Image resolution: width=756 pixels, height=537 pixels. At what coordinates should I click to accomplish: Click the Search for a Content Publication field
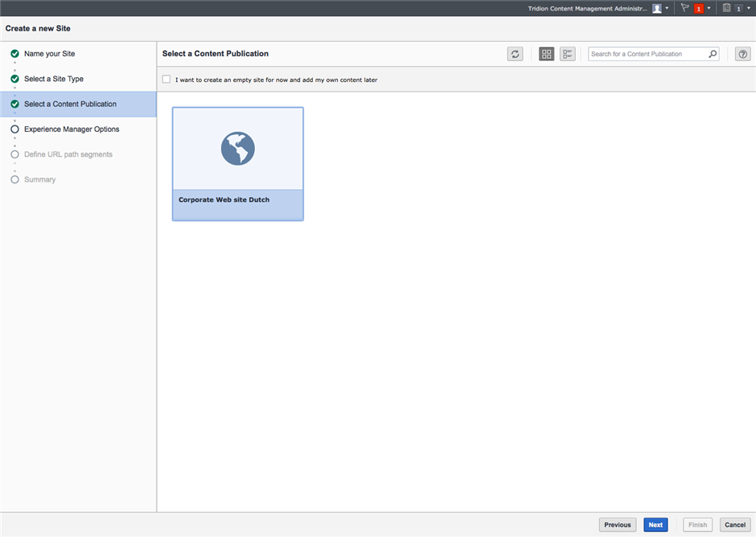click(x=647, y=54)
